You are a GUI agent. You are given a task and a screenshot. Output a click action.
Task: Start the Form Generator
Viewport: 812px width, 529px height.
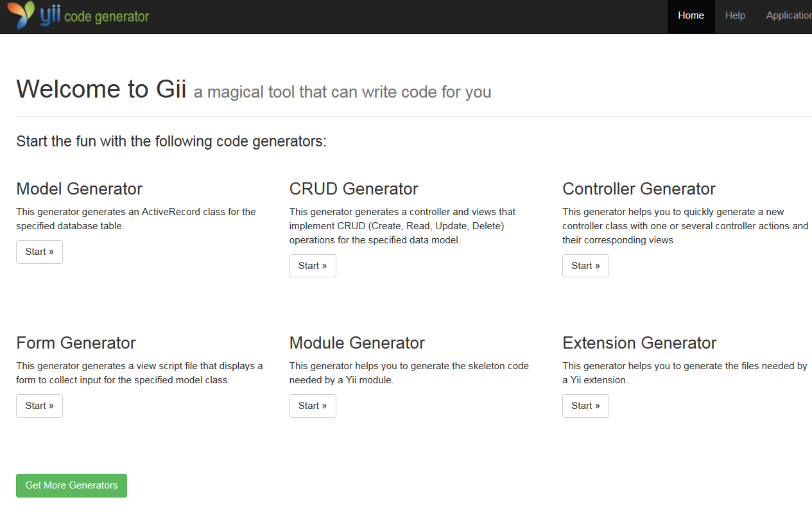click(x=39, y=406)
